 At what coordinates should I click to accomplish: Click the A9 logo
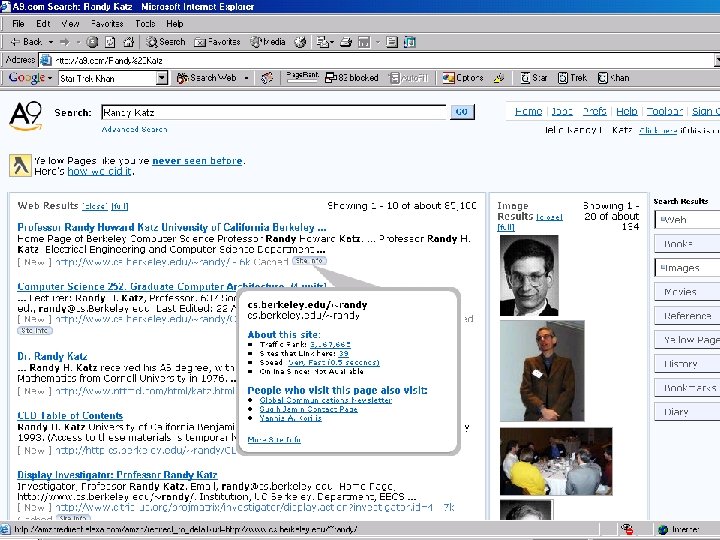click(26, 115)
